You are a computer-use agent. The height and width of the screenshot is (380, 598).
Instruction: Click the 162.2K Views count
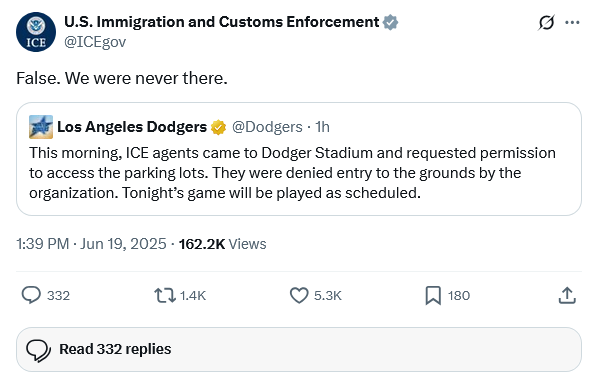222,244
